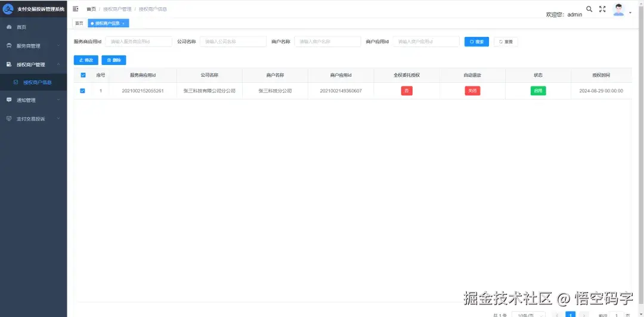The width and height of the screenshot is (644, 317).
Task: Switch to the 授权商户信息 page tab
Action: (x=109, y=23)
